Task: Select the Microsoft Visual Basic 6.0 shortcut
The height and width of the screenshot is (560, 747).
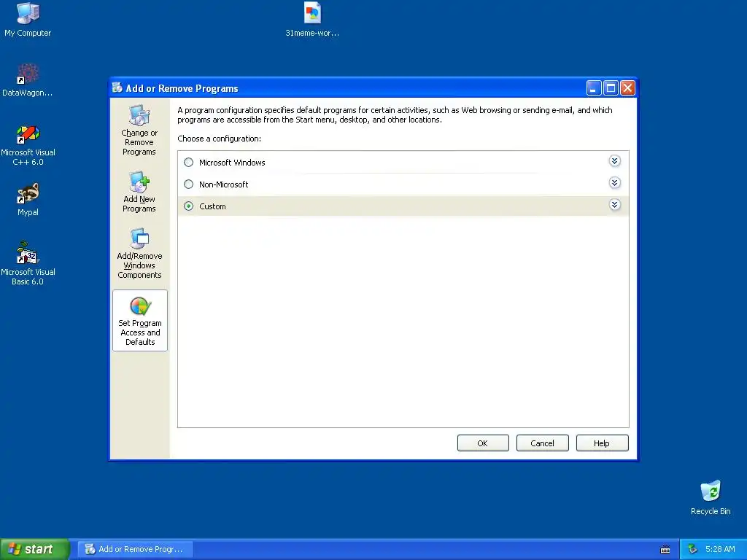Action: tap(28, 263)
